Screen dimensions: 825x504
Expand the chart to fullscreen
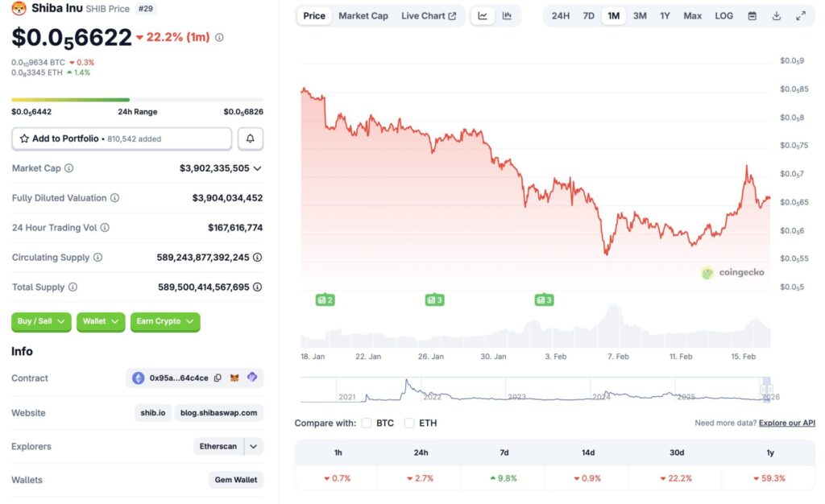800,15
